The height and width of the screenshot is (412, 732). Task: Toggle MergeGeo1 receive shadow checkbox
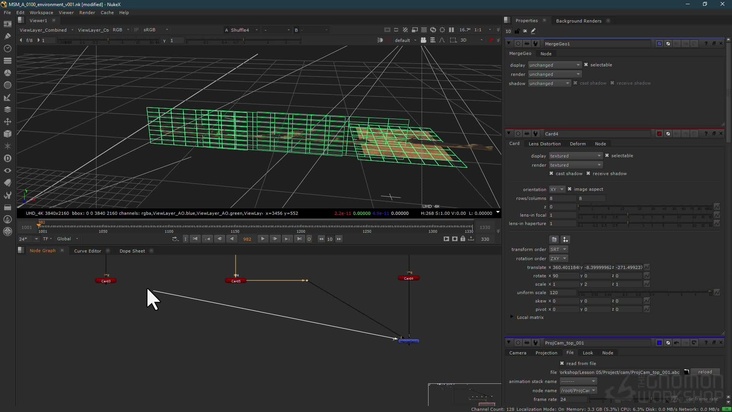tap(612, 83)
